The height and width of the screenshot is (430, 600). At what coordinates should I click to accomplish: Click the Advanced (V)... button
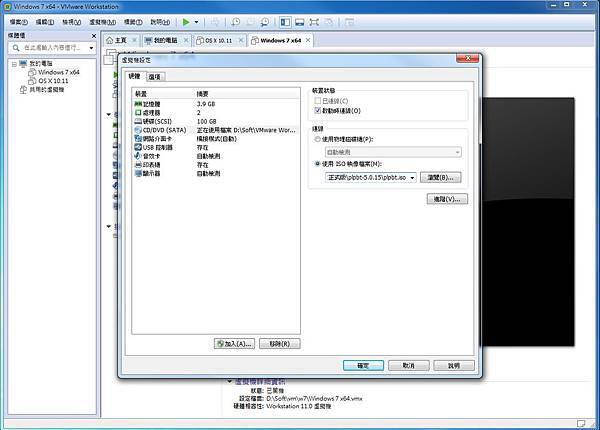[447, 199]
